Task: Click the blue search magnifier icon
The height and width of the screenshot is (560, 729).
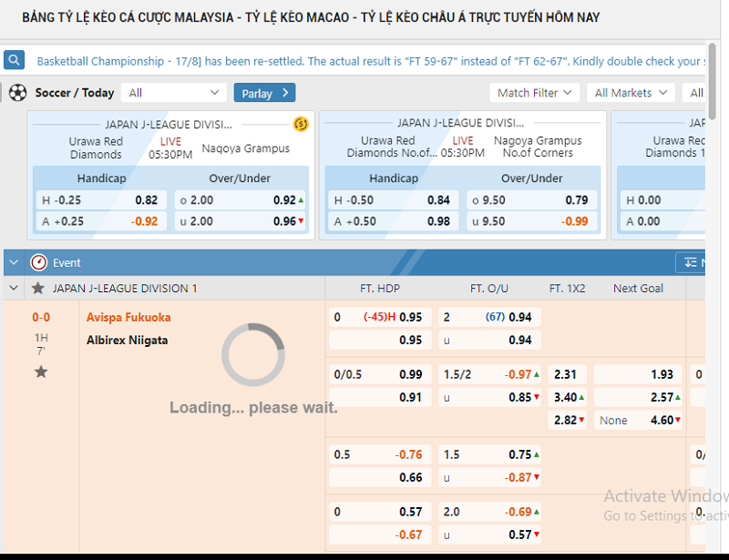Action: (x=14, y=61)
